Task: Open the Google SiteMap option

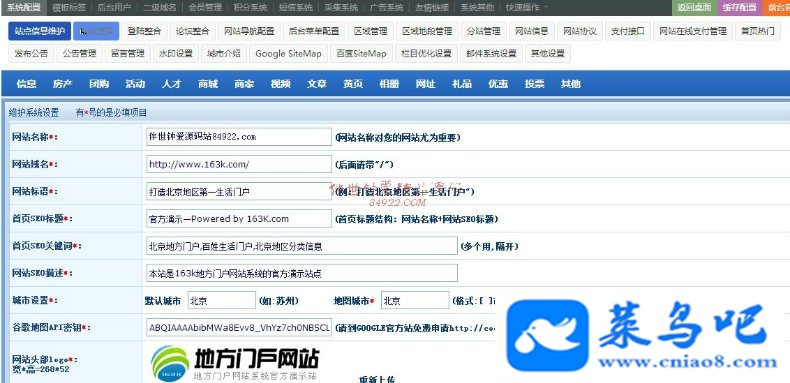Action: click(288, 53)
